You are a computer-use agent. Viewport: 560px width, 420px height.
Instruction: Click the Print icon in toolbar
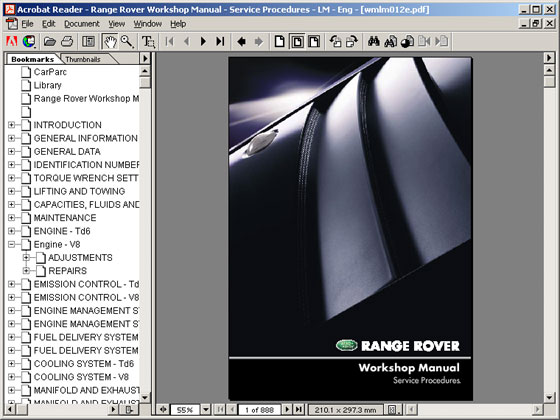pyautogui.click(x=67, y=41)
